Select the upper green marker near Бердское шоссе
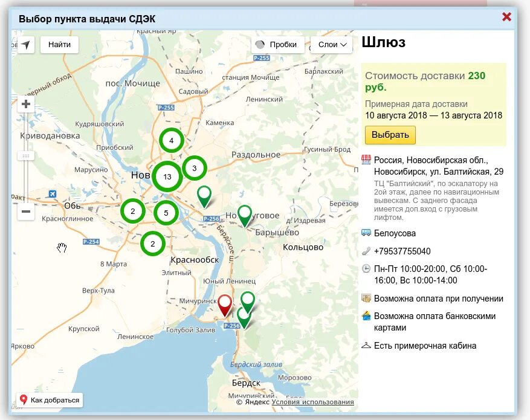Image resolution: width=530 pixels, height=420 pixels. pyautogui.click(x=248, y=302)
